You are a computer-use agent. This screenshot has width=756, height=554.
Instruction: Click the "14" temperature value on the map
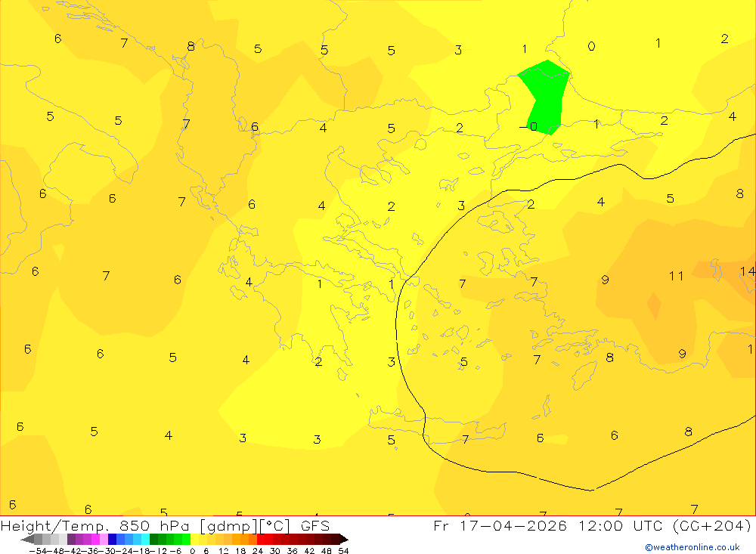(x=748, y=271)
